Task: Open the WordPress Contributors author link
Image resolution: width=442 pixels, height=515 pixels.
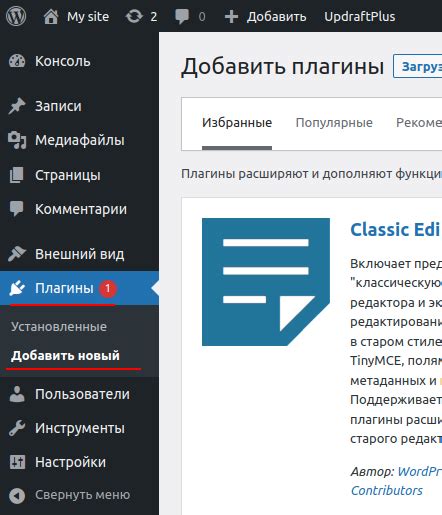Action: click(x=396, y=481)
